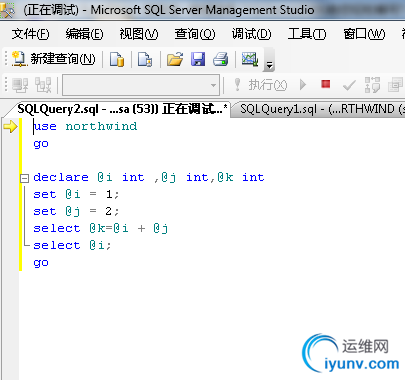The image size is (405, 380).
Task: Click the 'declare @i int' line
Action: tap(149, 177)
